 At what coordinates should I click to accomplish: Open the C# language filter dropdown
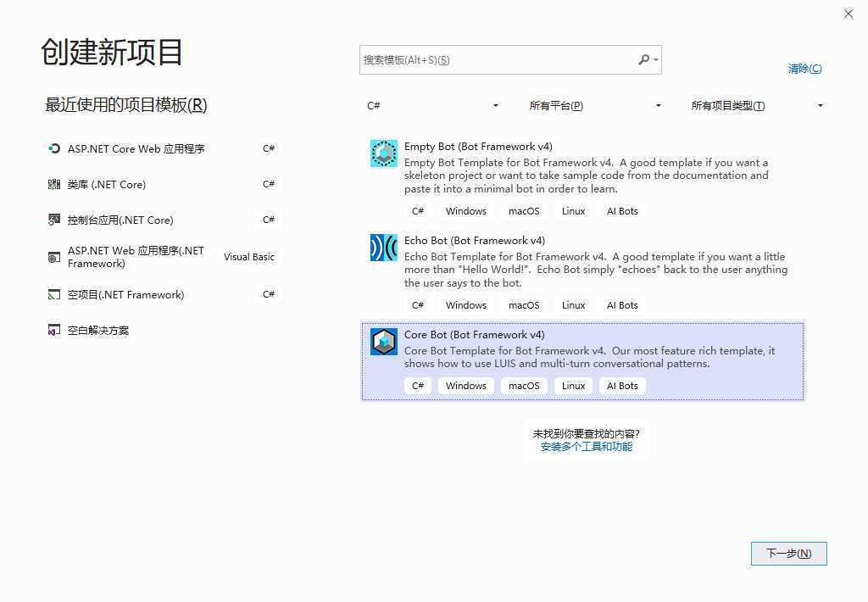click(x=433, y=105)
